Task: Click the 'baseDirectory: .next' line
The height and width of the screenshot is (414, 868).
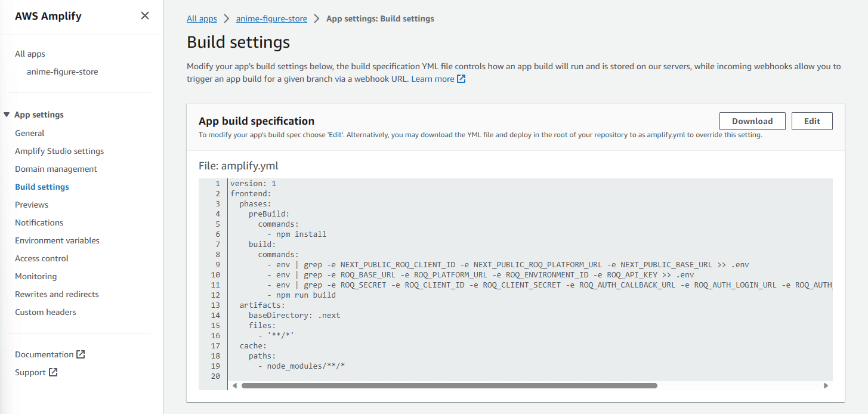Action: 294,315
